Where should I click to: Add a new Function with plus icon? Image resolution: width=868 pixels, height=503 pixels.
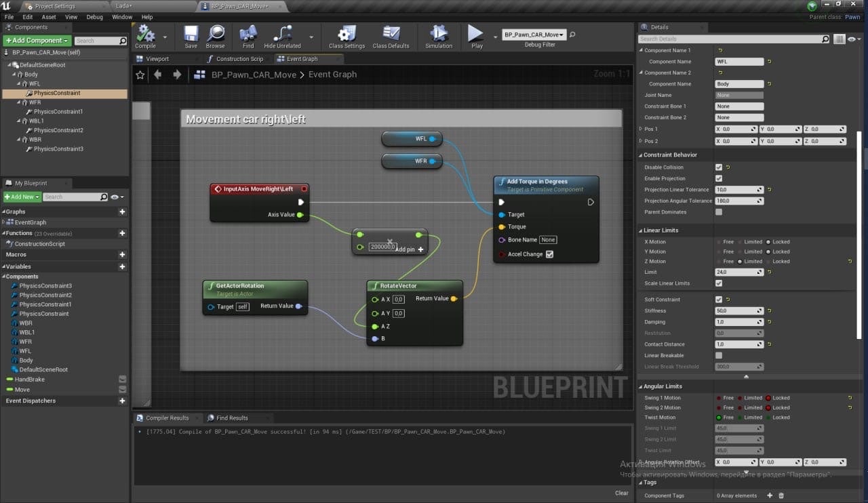point(122,233)
